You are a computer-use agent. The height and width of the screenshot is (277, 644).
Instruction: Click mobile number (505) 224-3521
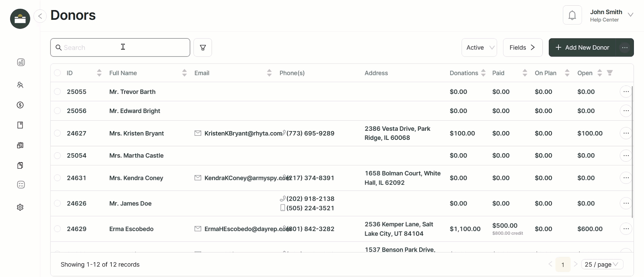(310, 208)
